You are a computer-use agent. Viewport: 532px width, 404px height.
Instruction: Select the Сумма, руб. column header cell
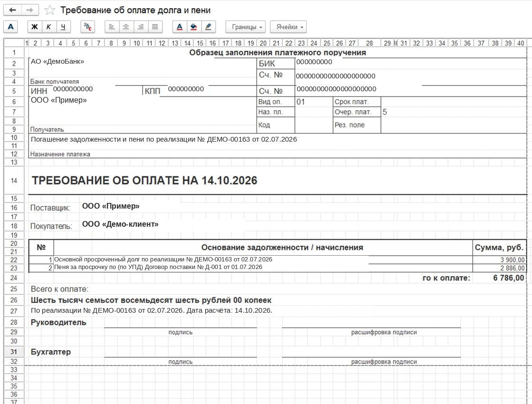499,248
